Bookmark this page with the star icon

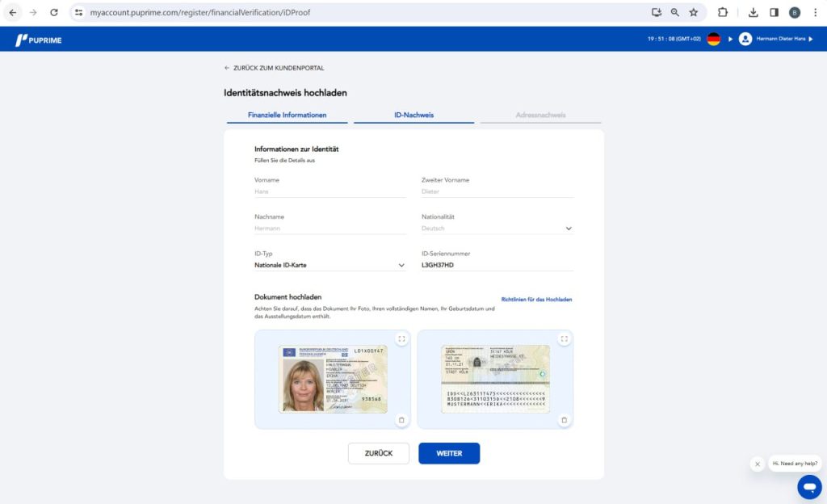point(693,13)
